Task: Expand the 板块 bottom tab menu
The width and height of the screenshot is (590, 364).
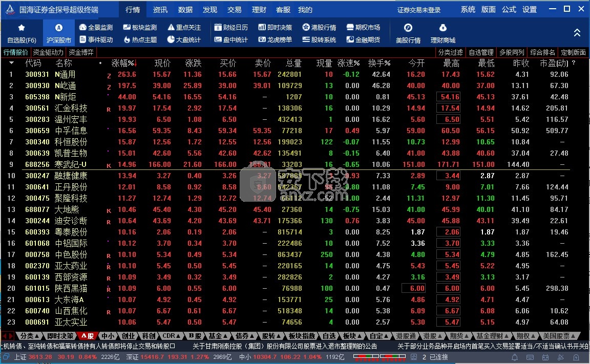Action: point(352,336)
